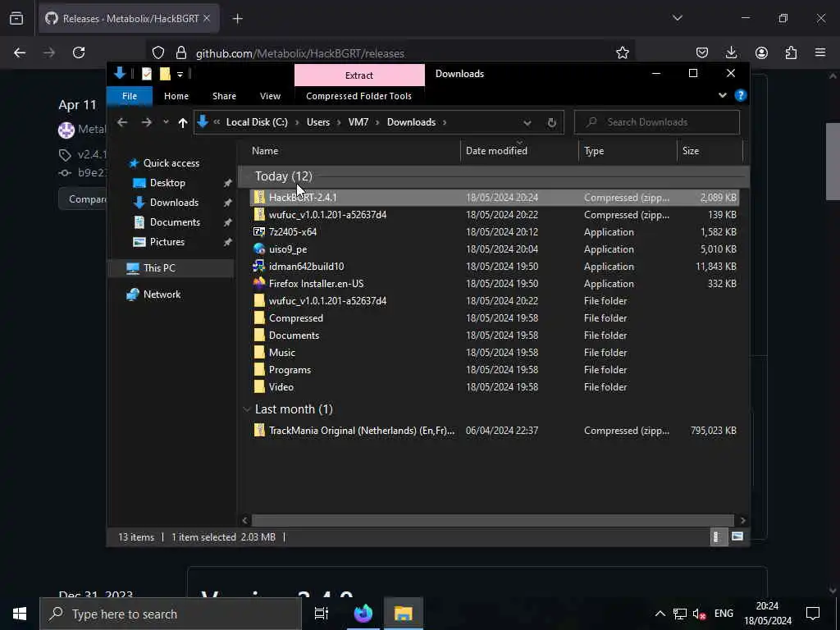Select the HackBGRT-2.4.1 zip file
The image size is (840, 630).
point(495,197)
